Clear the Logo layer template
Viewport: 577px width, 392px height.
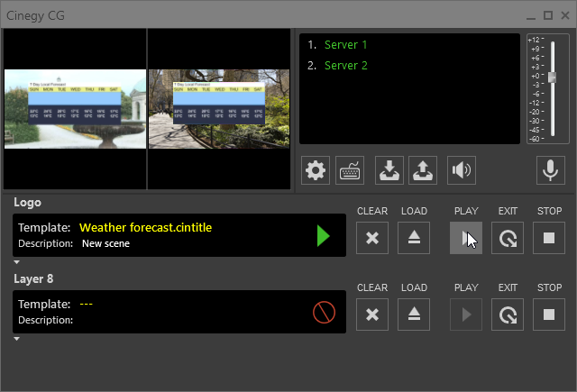click(x=372, y=238)
